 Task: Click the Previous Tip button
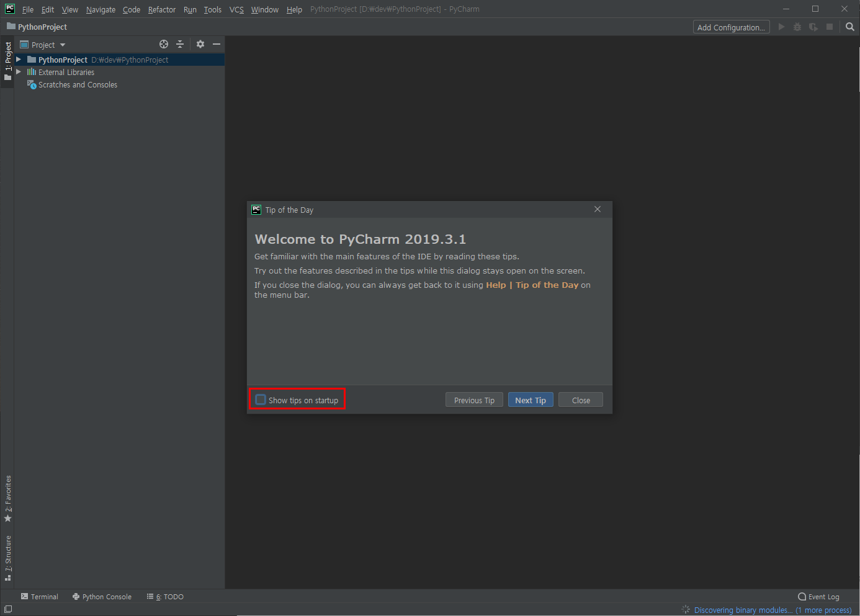[474, 400]
